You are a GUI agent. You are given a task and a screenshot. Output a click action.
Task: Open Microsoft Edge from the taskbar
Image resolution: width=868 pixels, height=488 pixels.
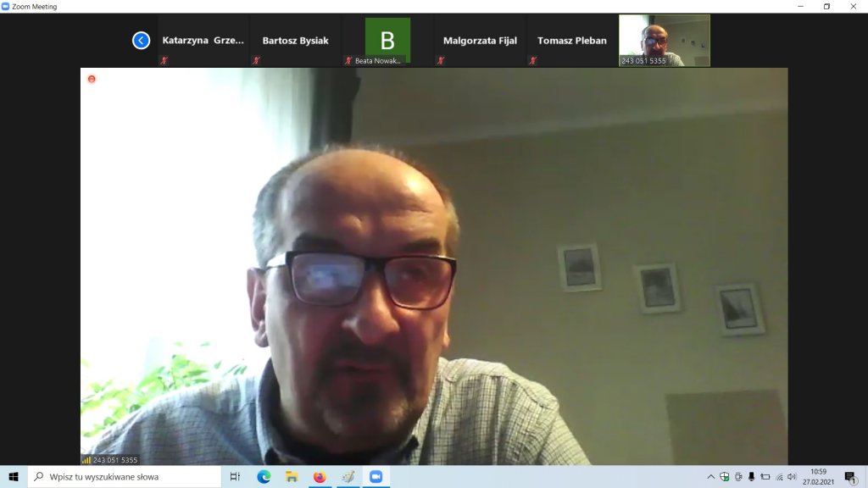point(264,476)
